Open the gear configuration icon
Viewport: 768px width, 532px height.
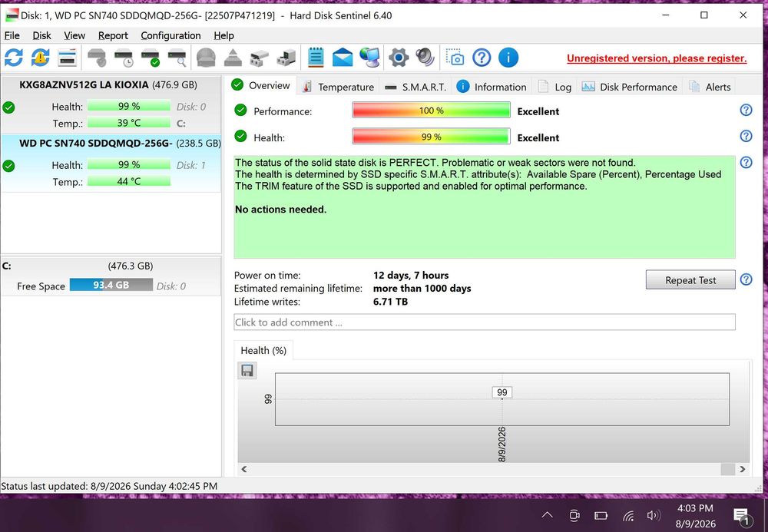point(399,58)
